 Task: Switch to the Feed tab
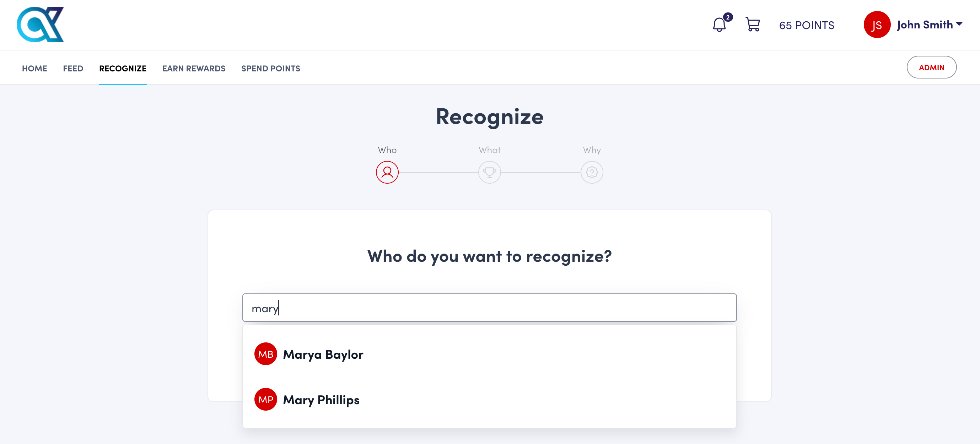[x=73, y=69]
